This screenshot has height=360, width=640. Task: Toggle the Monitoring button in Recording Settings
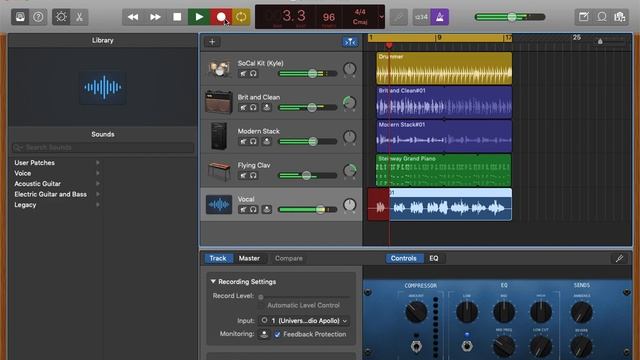pos(264,334)
